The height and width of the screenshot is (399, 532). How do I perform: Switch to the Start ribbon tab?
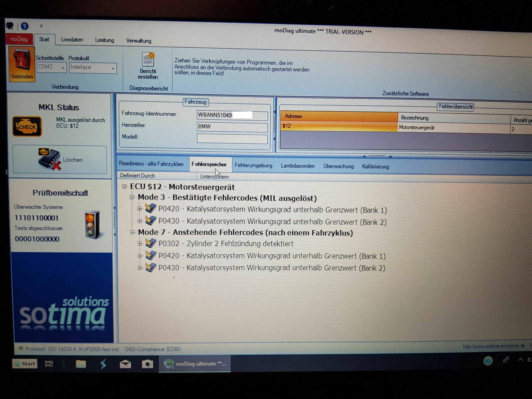(44, 40)
